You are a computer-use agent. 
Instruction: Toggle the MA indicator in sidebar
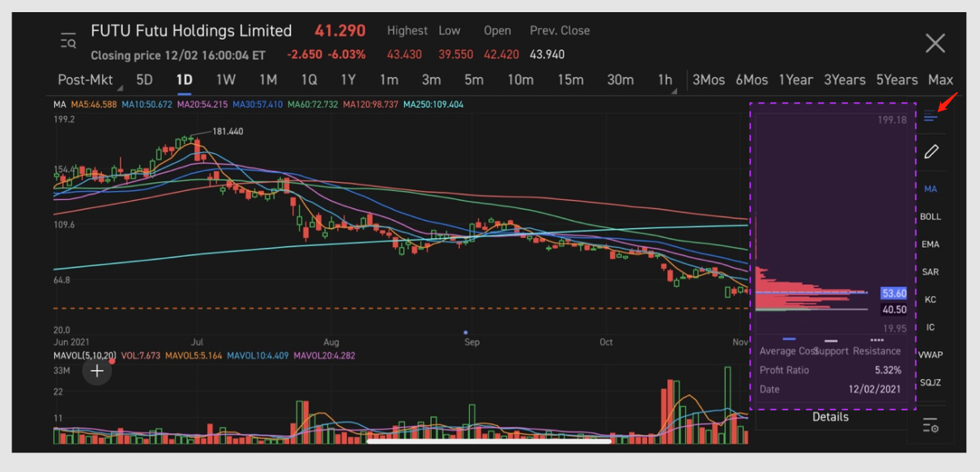pos(931,189)
